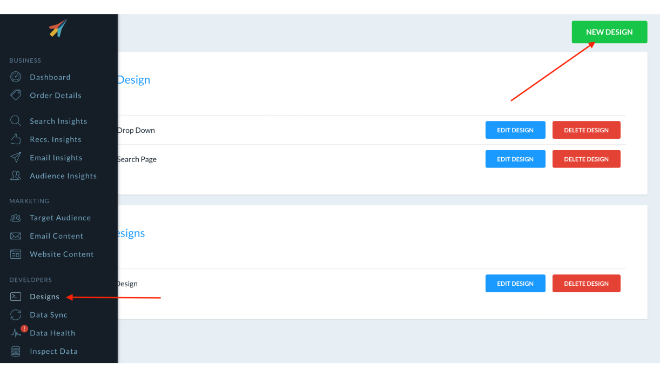
Task: Click the Email Insights paper plane icon
Action: [16, 157]
